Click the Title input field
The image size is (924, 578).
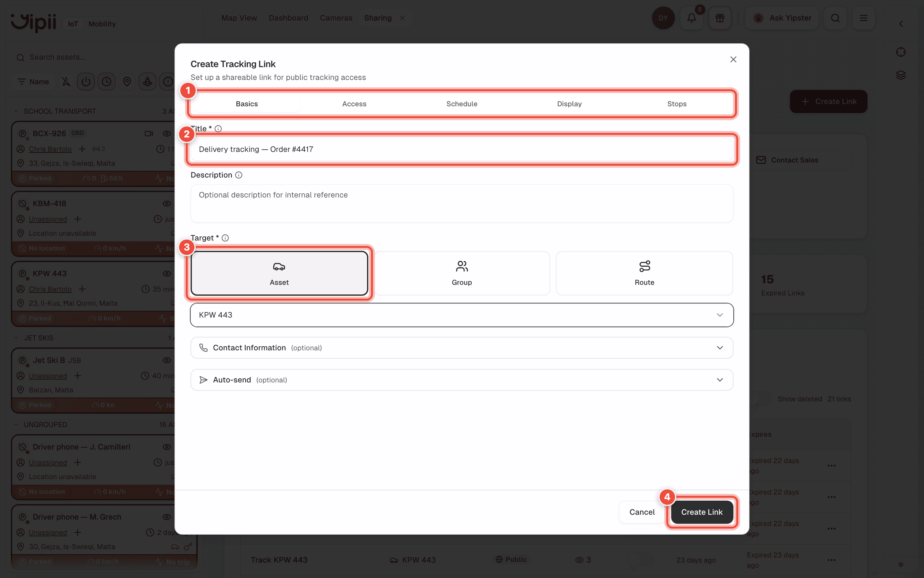pos(462,149)
